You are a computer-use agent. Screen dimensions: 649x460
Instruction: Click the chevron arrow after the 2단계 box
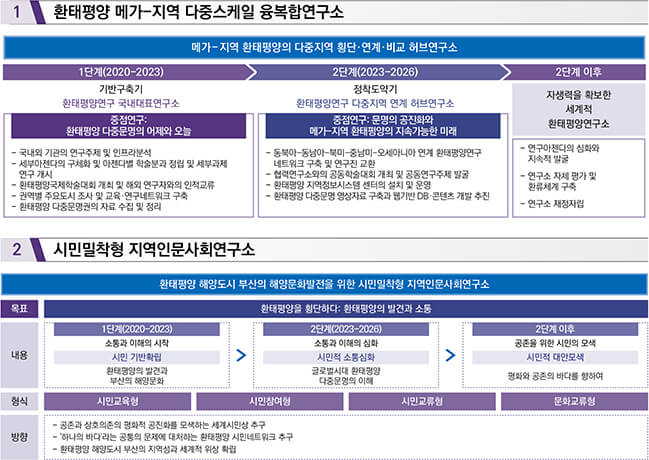point(450,355)
